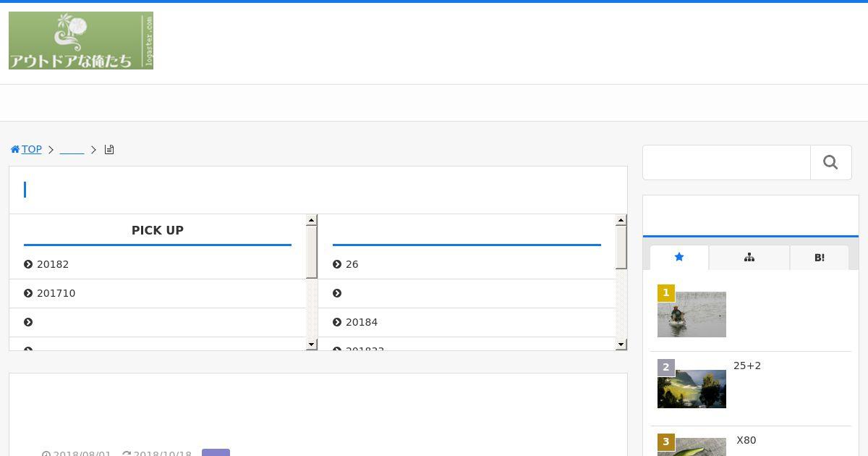The height and width of the screenshot is (456, 868).
Task: Click the search magnifier icon
Action: [830, 163]
